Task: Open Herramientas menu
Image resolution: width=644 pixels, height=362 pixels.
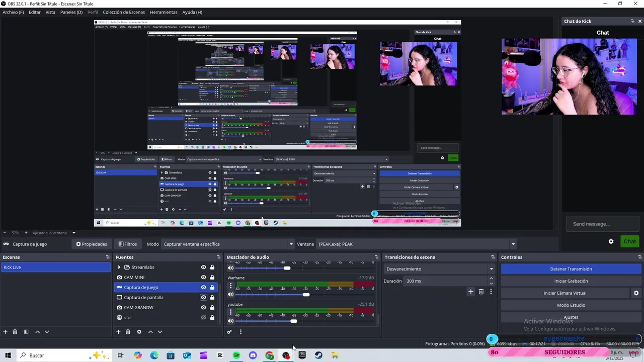Action: (164, 12)
